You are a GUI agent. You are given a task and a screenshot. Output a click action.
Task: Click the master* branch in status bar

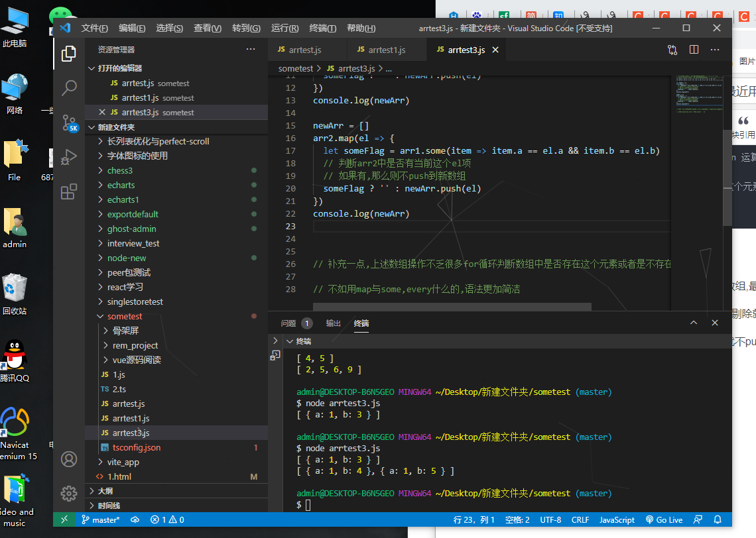[x=100, y=519]
